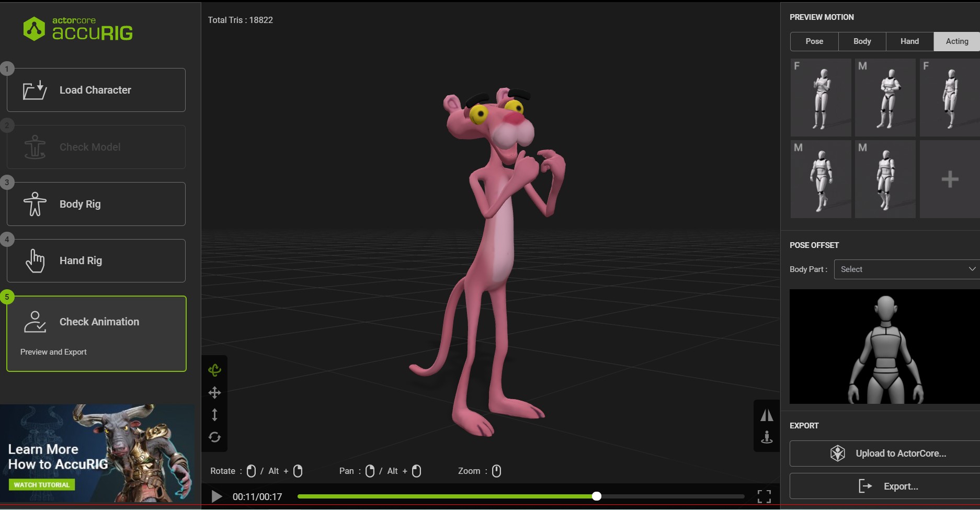The image size is (980, 510).
Task: Click the Body Rig figure icon
Action: click(x=35, y=204)
